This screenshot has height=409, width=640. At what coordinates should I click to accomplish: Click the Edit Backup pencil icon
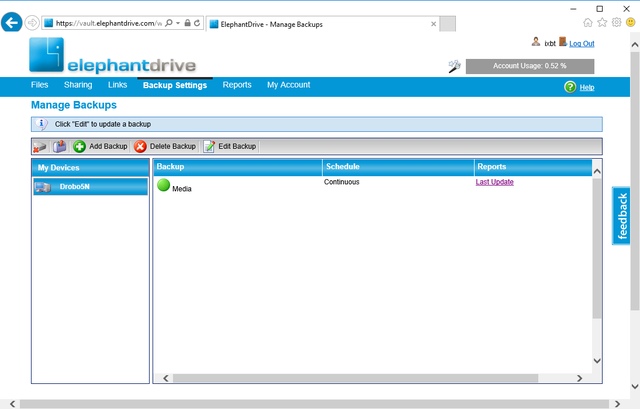point(209,147)
